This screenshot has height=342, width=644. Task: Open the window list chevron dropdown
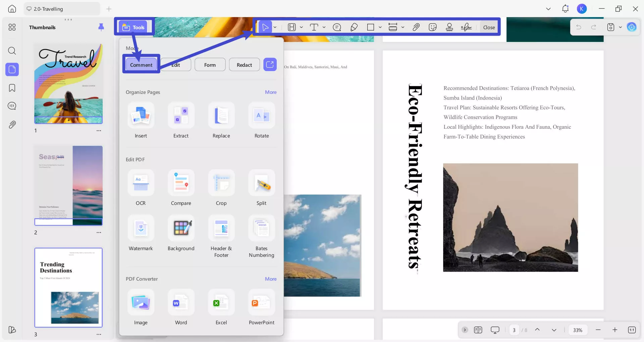coord(548,9)
